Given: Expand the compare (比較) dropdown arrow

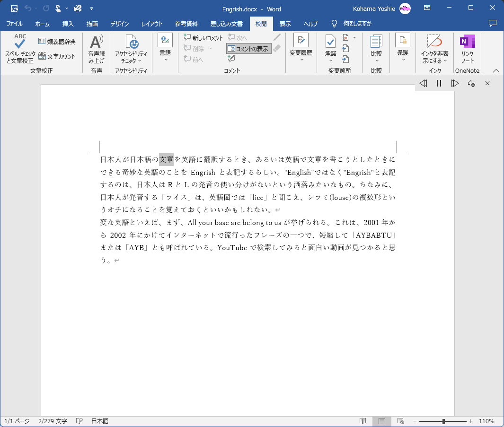Looking at the screenshot, I should (377, 61).
